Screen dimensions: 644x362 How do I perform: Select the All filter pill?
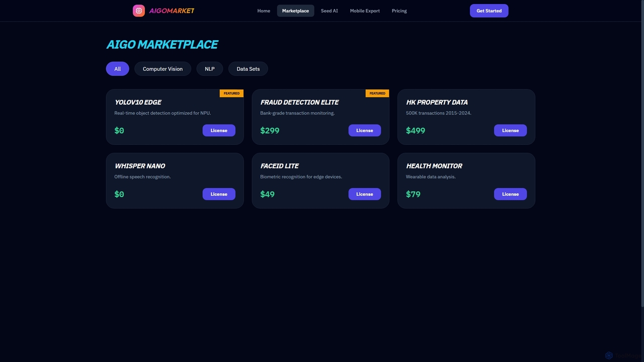117,69
